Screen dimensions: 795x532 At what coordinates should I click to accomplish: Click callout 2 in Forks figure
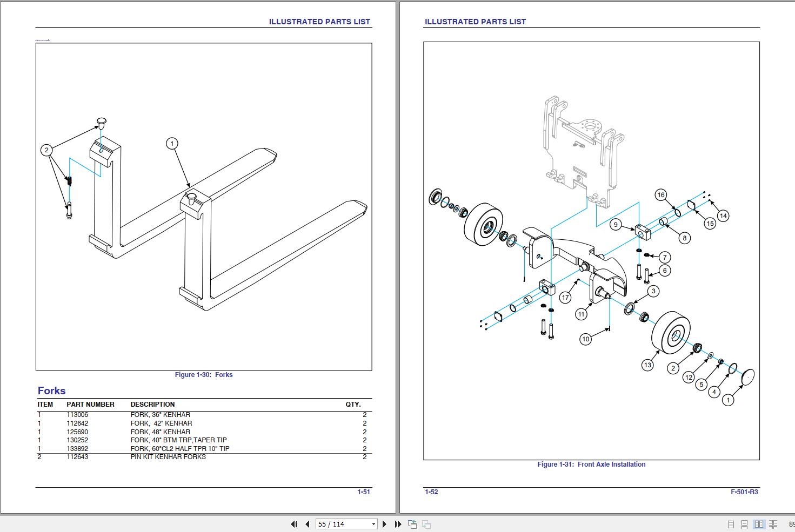click(47, 150)
